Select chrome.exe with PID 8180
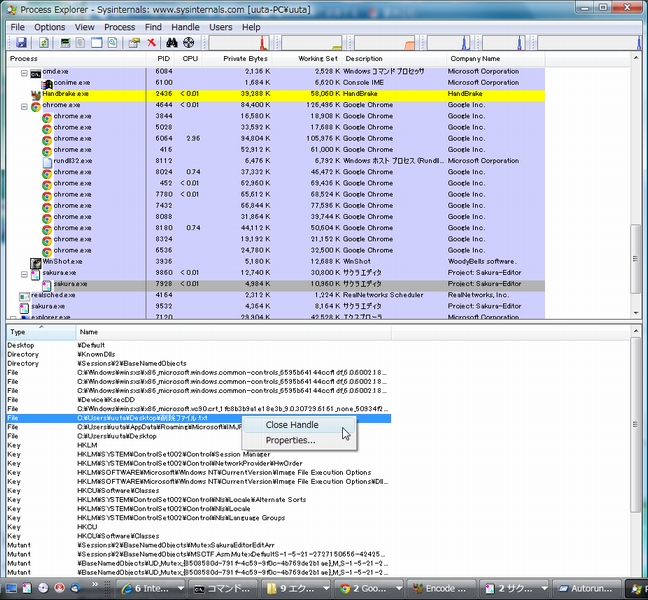Viewport: 648px width, 600px height. pyautogui.click(x=276, y=228)
